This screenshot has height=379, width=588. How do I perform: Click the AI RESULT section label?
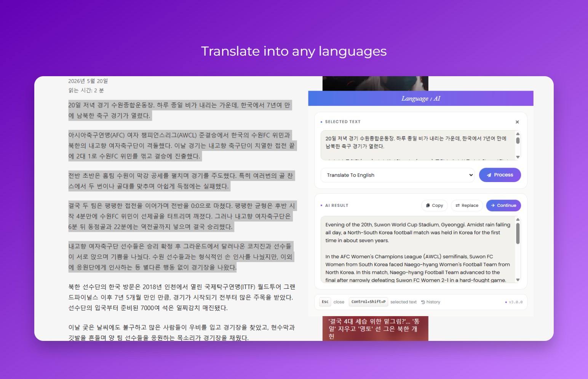point(337,206)
